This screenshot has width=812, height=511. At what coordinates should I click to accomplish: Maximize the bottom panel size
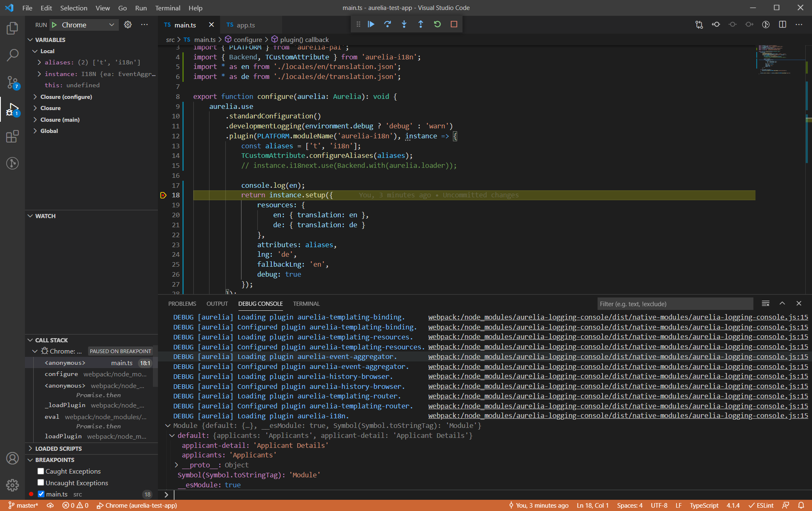click(782, 304)
